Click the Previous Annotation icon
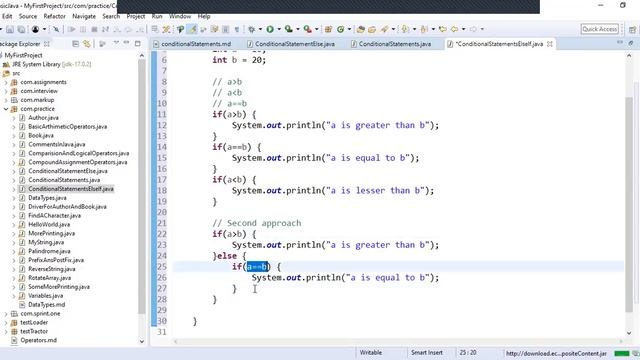The image size is (640, 360). 424,29
